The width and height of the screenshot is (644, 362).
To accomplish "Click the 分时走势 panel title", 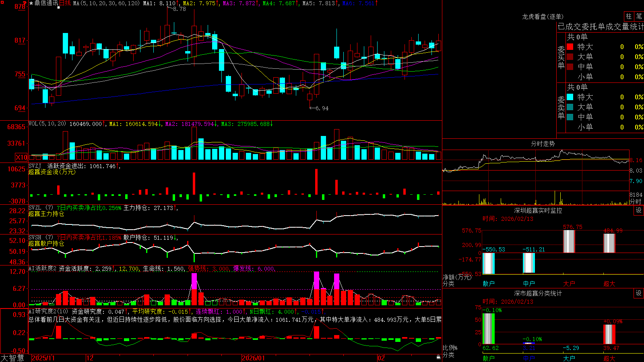I will click(x=543, y=144).
